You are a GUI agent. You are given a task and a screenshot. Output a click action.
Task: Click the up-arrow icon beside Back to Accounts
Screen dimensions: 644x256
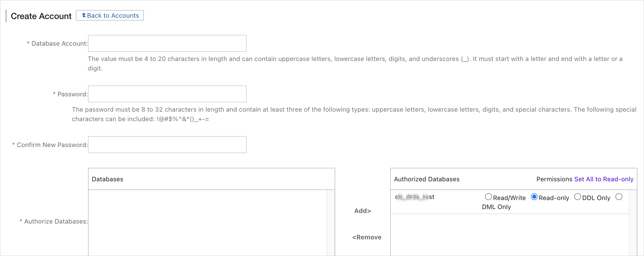tap(84, 15)
